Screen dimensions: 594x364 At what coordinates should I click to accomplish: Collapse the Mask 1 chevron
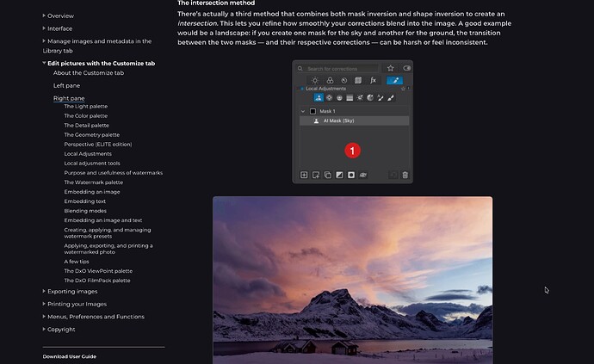(302, 111)
